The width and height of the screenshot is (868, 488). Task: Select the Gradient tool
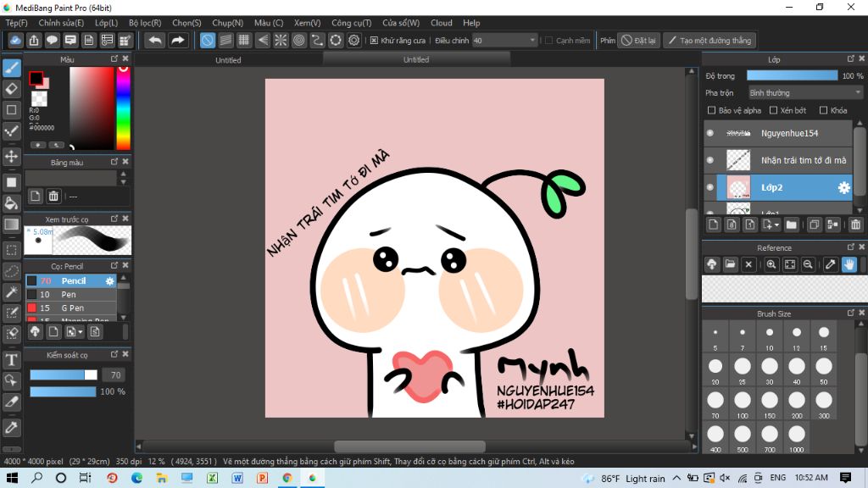click(12, 224)
